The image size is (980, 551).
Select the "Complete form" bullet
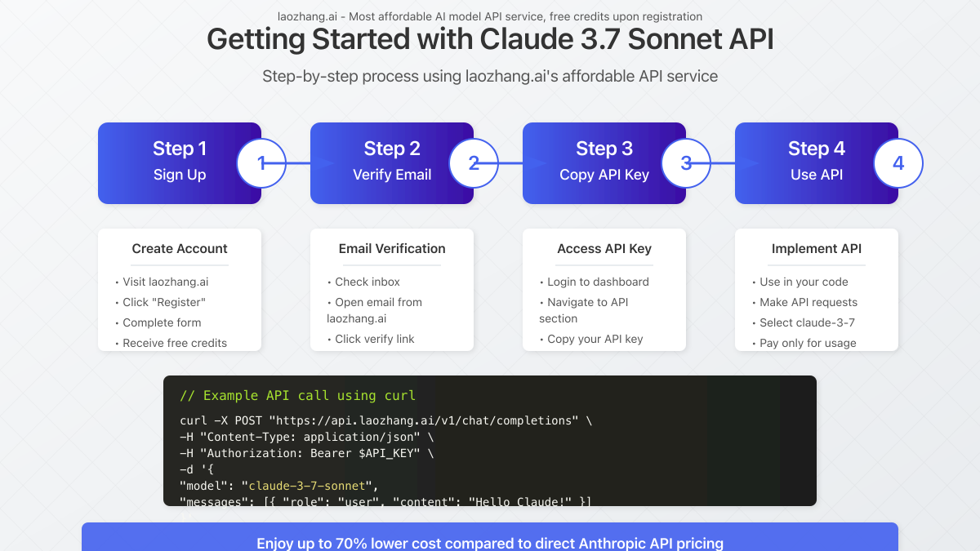158,322
